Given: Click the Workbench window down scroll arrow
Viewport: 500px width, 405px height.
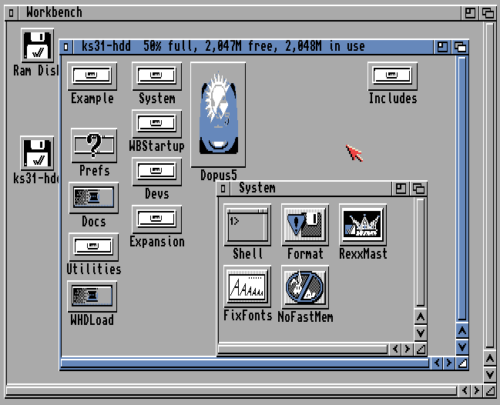Looking at the screenshot, I should click(490, 375).
